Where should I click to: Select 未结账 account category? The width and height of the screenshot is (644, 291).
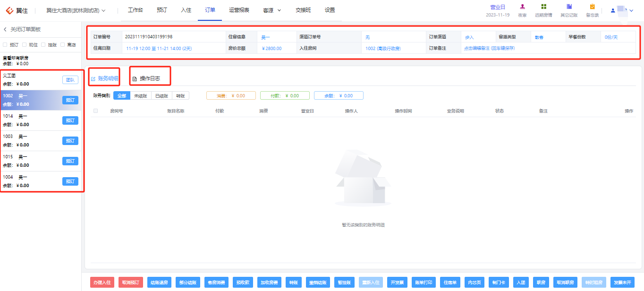point(141,95)
